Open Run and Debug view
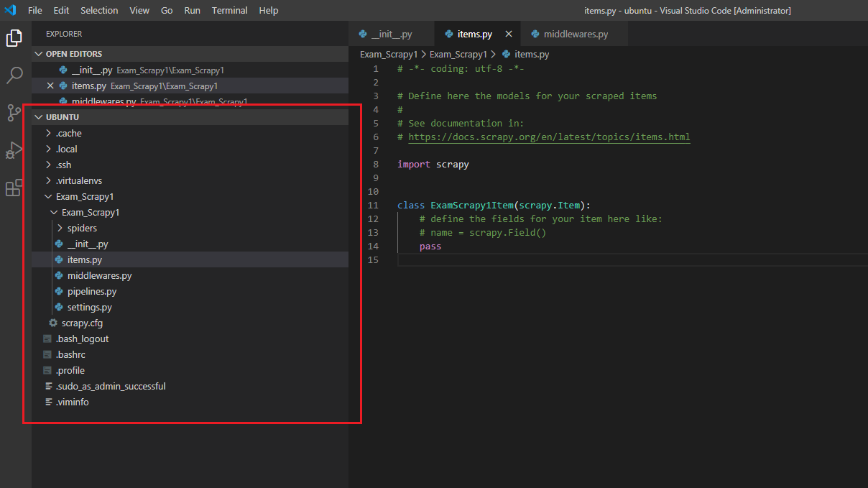 [14, 150]
